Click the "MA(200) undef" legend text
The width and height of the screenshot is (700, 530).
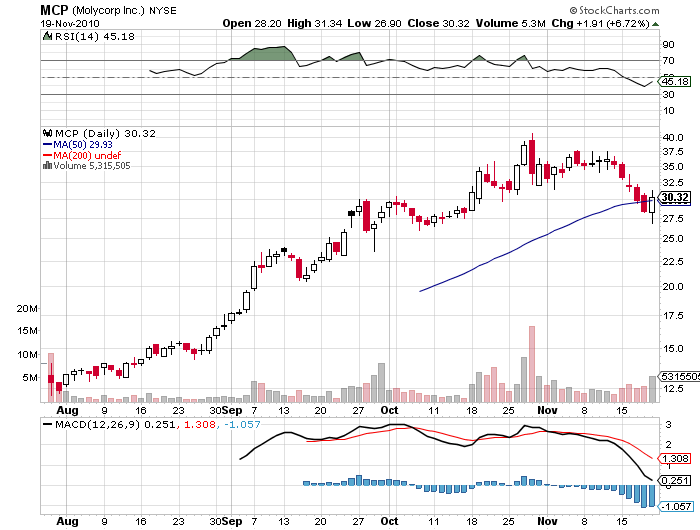click(87, 155)
